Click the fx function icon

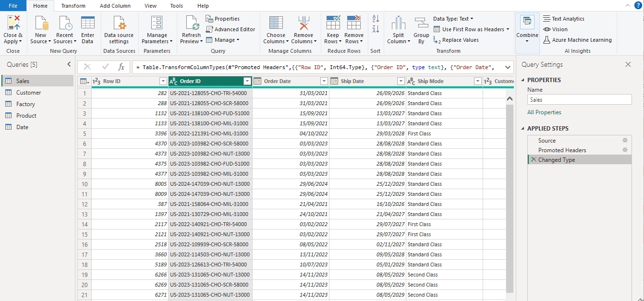point(122,67)
